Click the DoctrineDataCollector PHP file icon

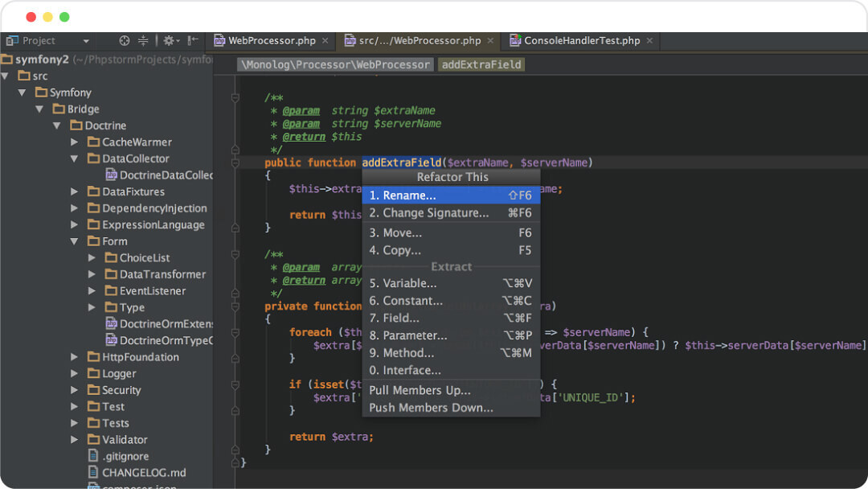[112, 175]
